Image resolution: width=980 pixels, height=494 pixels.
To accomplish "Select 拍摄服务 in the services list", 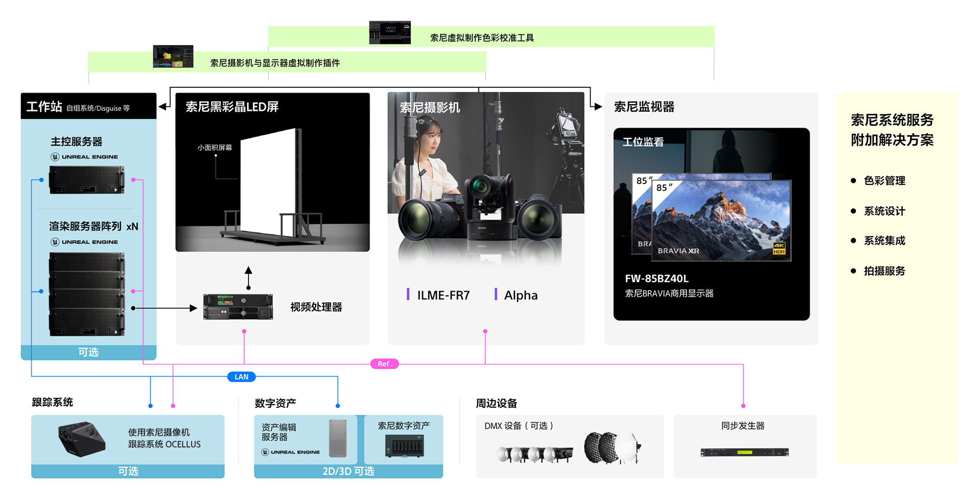I will pyautogui.click(x=884, y=271).
